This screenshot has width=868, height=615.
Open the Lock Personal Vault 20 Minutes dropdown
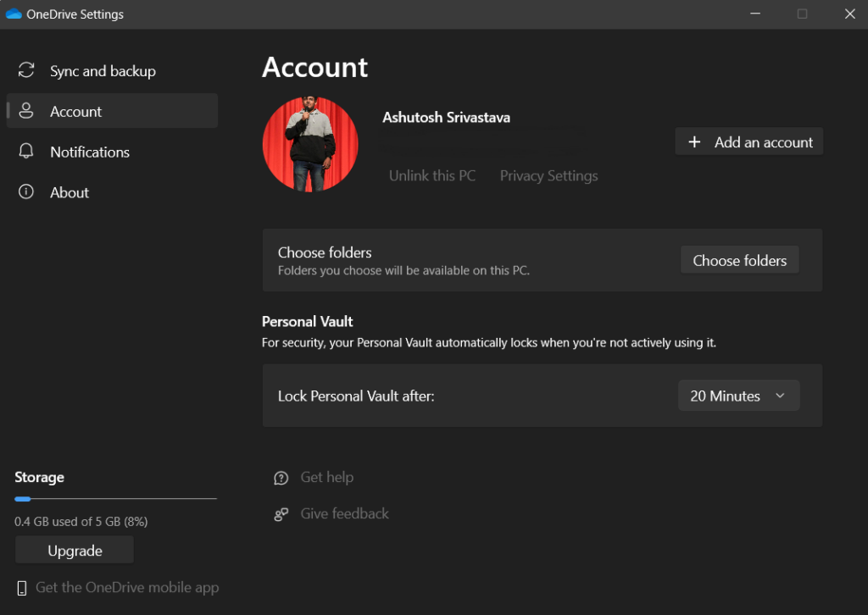point(738,396)
